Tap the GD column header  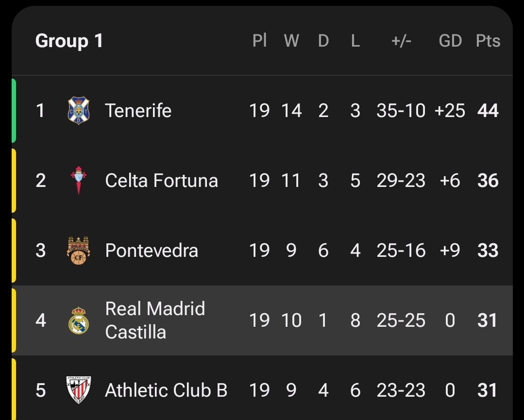coord(450,41)
